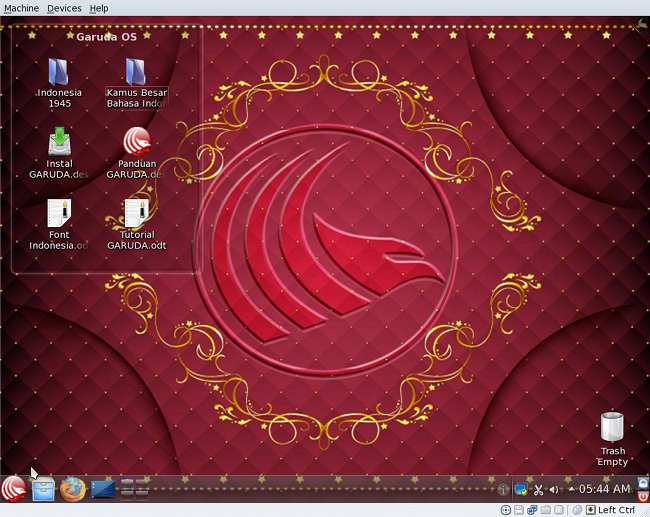Switch to the bottom-right virtual desktop in pager
This screenshot has width=650, height=517.
(142, 494)
